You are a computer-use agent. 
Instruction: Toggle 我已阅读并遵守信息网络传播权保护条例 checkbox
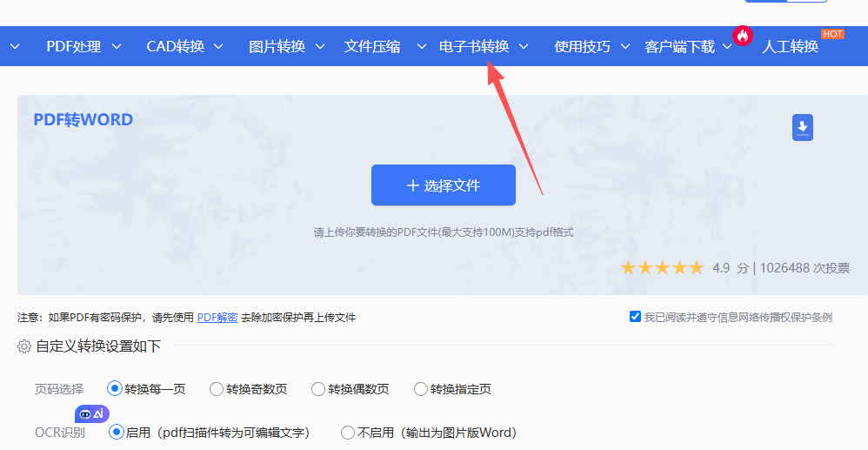tap(635, 317)
